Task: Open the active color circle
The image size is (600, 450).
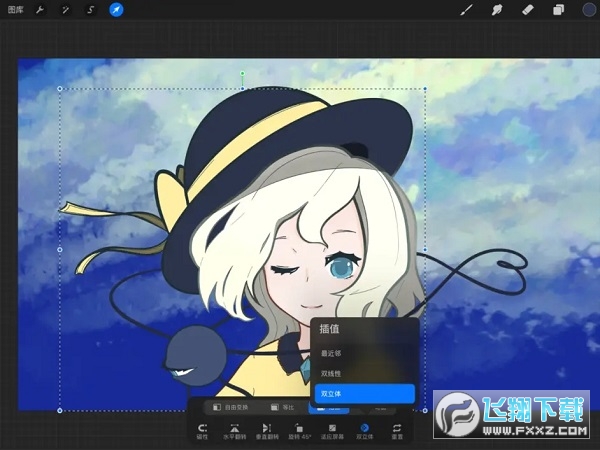Action: click(589, 10)
